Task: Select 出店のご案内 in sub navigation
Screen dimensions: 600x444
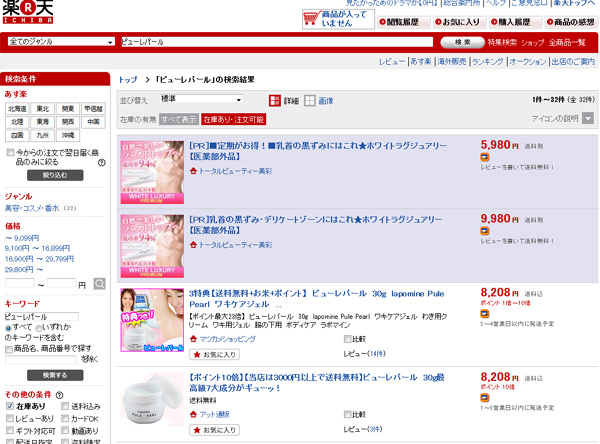Action: tap(573, 61)
